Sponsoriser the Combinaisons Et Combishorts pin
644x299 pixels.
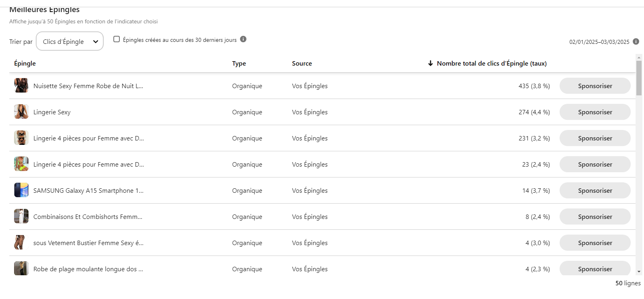(595, 217)
